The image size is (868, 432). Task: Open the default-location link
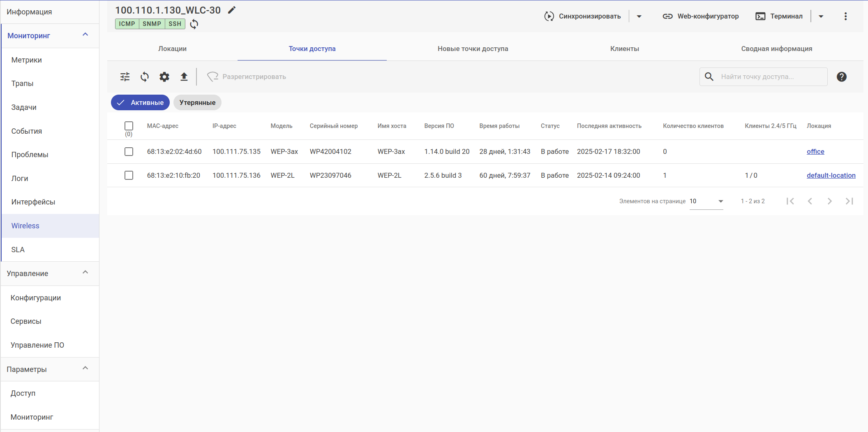(x=831, y=175)
